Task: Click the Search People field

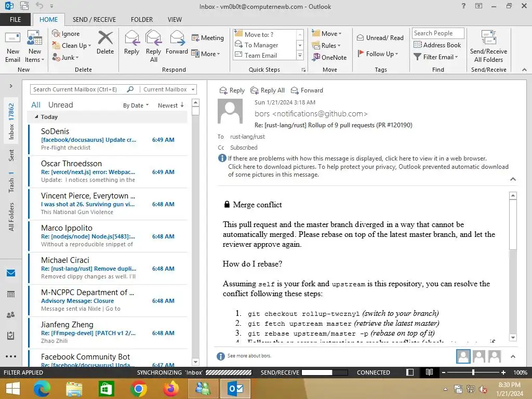Action: tap(437, 33)
